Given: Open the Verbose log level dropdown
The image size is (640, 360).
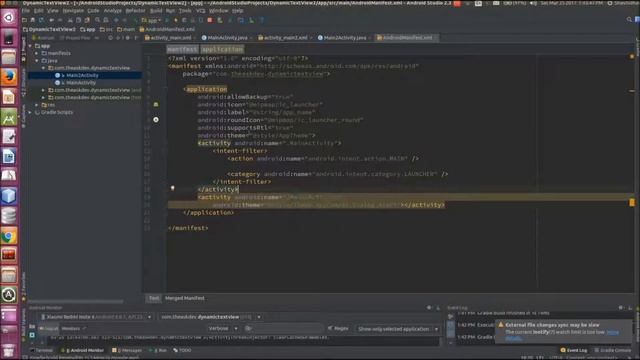Looking at the screenshot, I should click(222, 328).
